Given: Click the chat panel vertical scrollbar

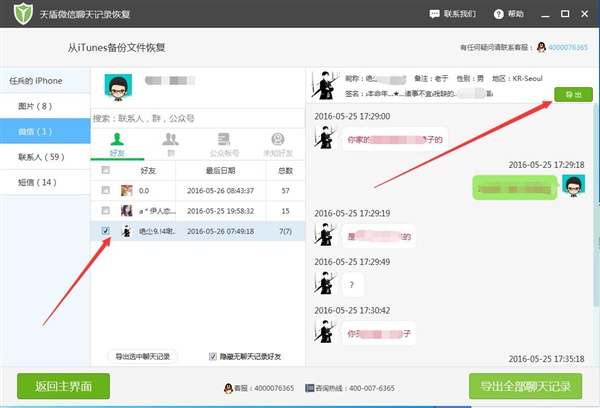Looking at the screenshot, I should tap(596, 207).
